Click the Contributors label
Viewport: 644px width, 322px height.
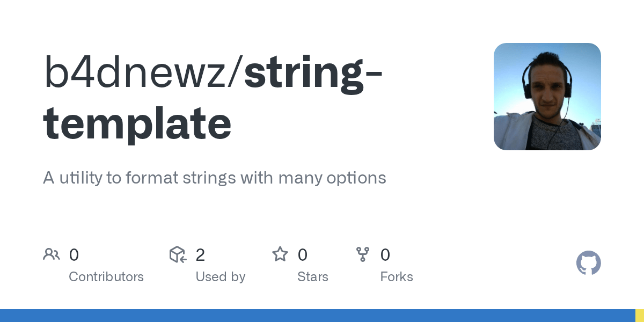(106, 277)
